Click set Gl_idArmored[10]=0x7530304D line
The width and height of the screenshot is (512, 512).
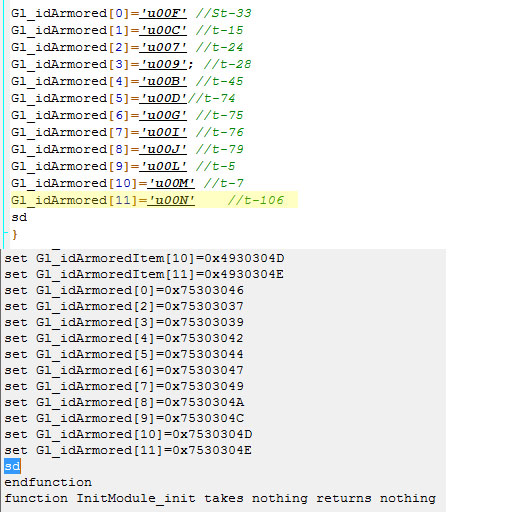[128, 435]
